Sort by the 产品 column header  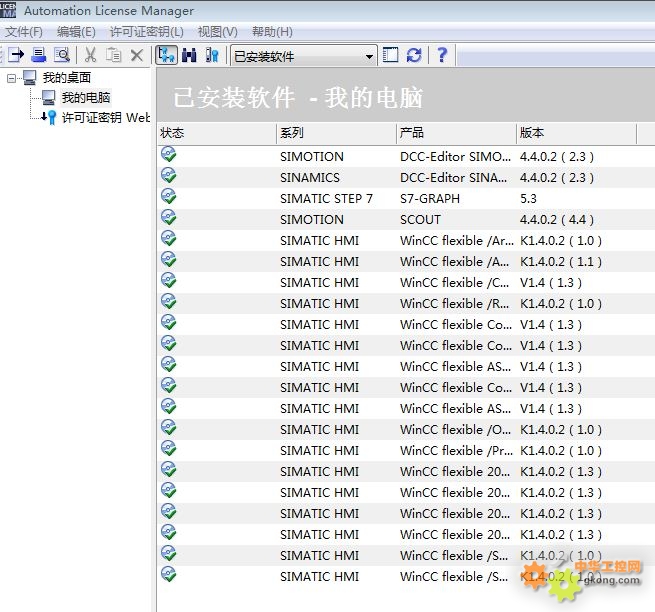click(x=456, y=133)
